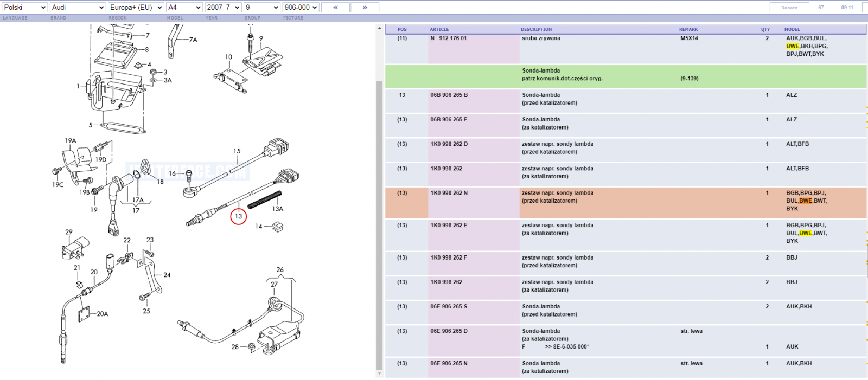This screenshot has height=380, width=868.
Task: Go to next picture with » button
Action: [365, 7]
